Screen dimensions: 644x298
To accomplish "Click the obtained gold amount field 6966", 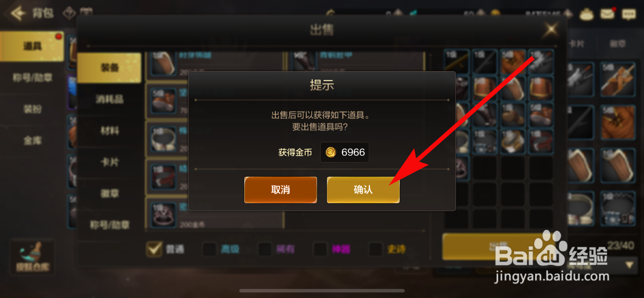I will 344,152.
